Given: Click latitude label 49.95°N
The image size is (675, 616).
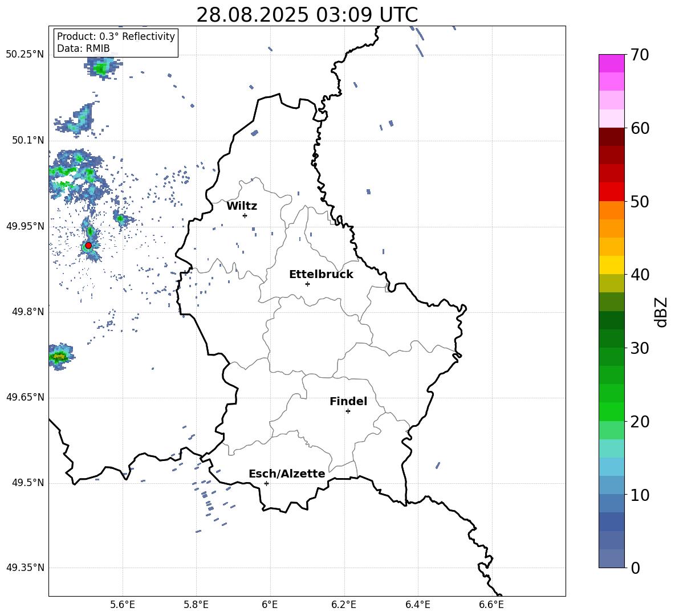Looking at the screenshot, I should [x=25, y=226].
